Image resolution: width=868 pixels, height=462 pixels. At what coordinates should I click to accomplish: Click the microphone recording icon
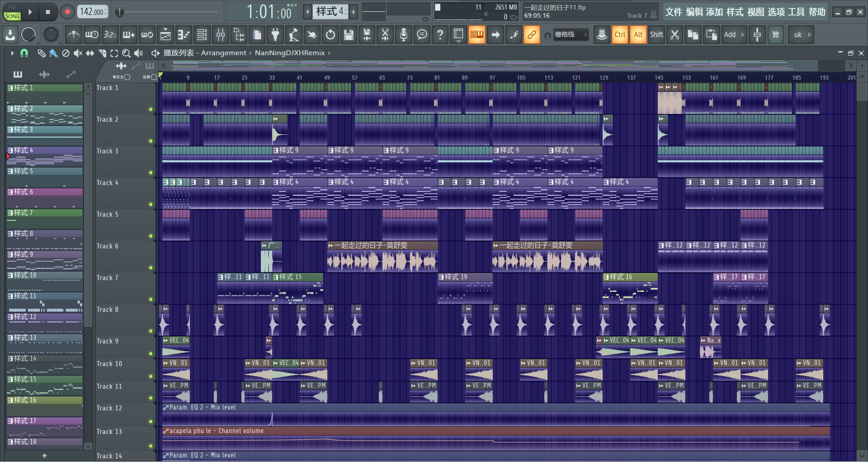404,35
